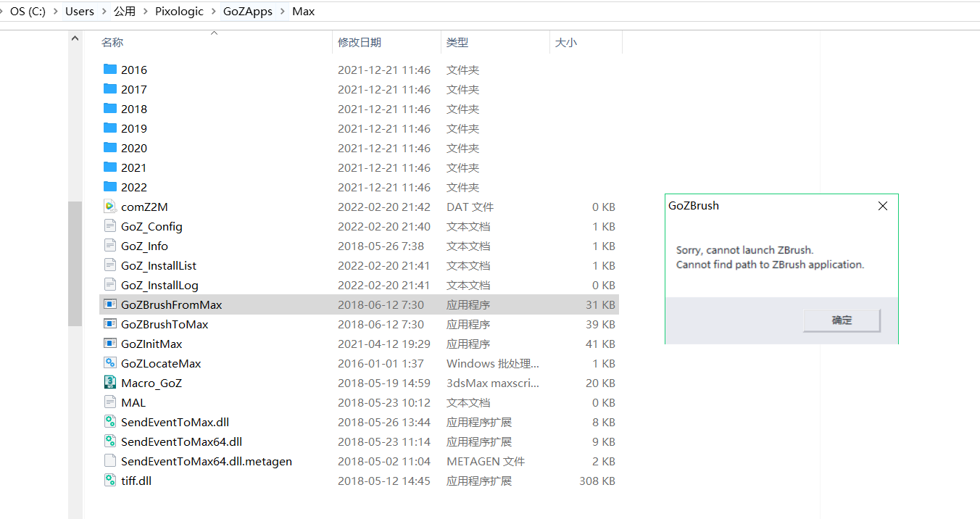
Task: Expand the chevron after Users in path
Action: (104, 12)
